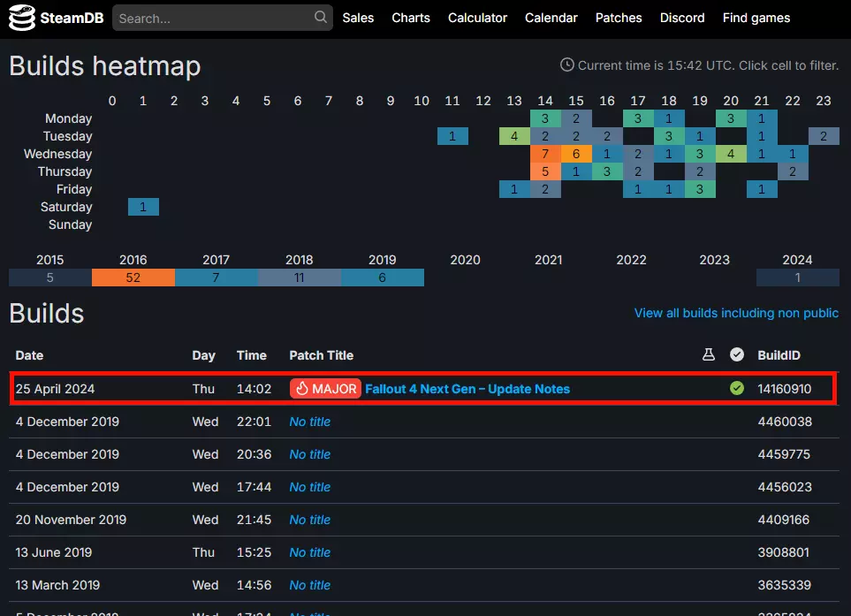Go to SteamDB home via wordmark text
The height and width of the screenshot is (616, 851).
[x=72, y=18]
